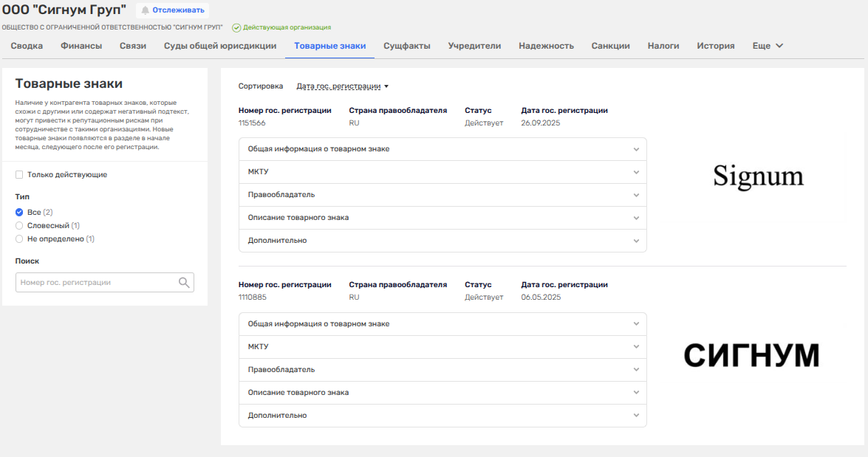Click the magnifier icon in the search field
The image size is (868, 457).
pos(184,282)
